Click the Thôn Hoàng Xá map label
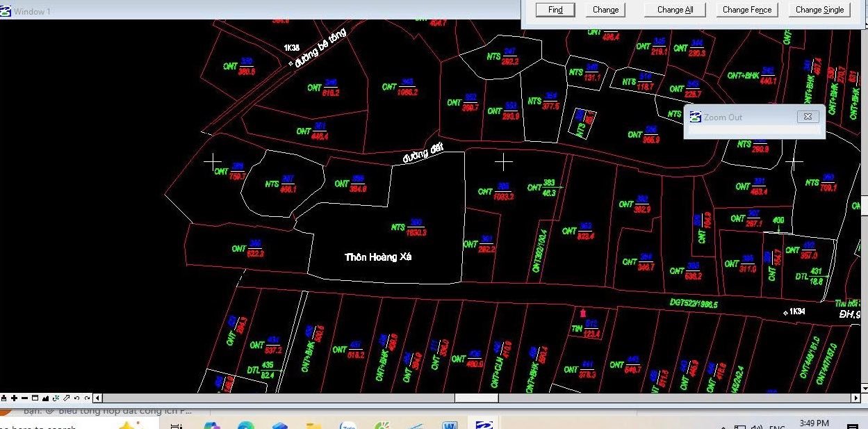868x429 pixels. 378,257
